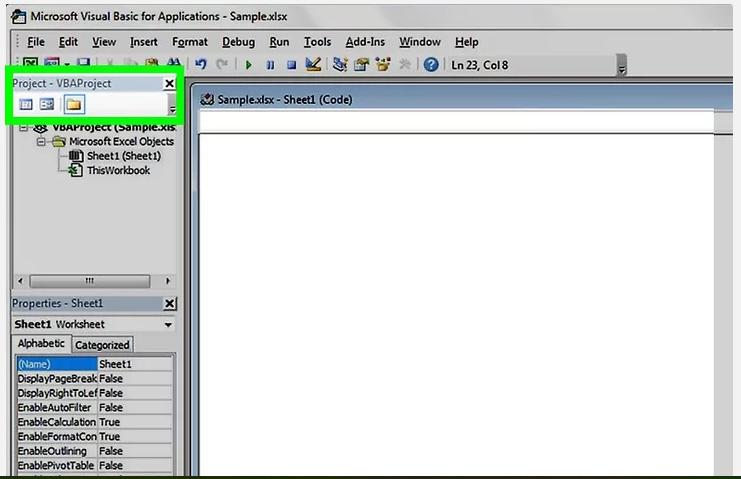
Task: Click Project panel horizontal scrollbar thumb
Action: (89, 281)
